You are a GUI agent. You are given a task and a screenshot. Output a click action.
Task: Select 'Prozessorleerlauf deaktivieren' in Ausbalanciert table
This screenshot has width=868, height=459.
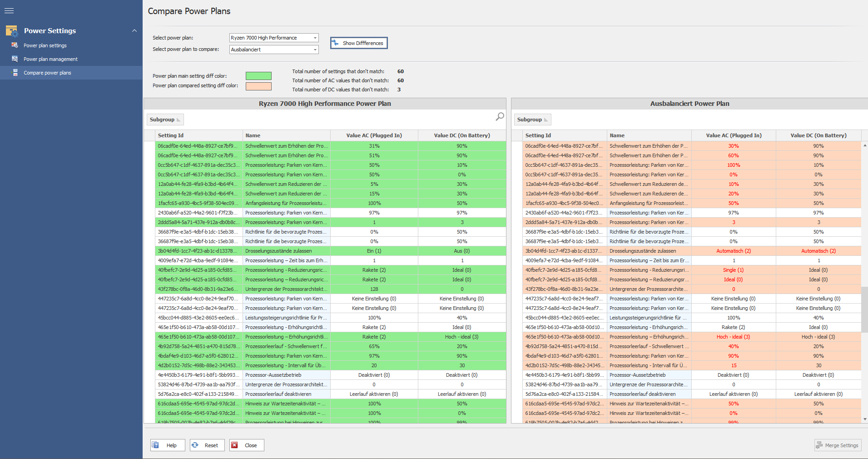649,394
